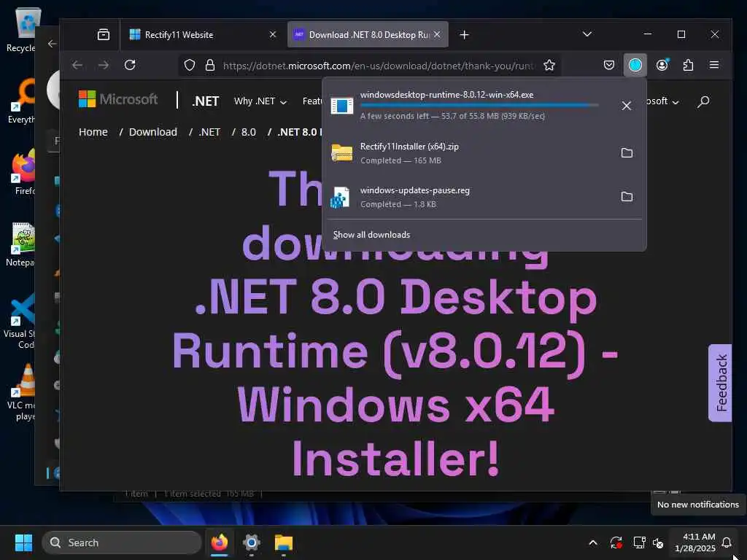Show hidden tray icons chevron

(x=593, y=542)
